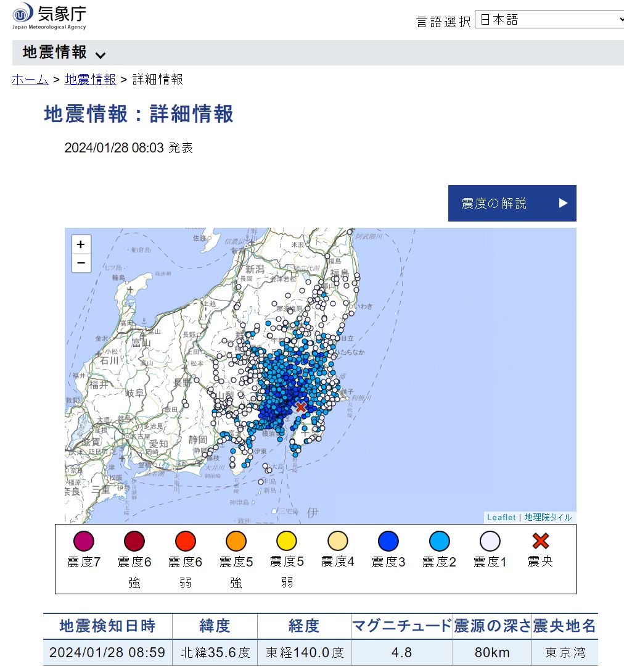
Task: Click the 震度3 blue legend circle
Action: (x=388, y=541)
